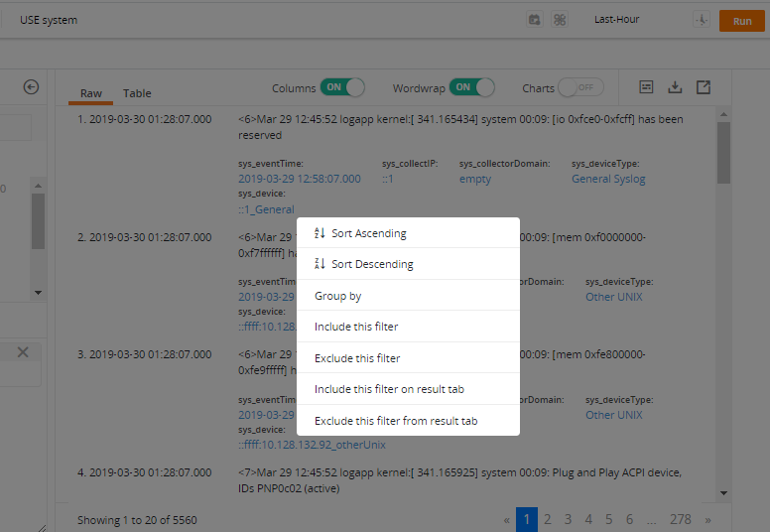The image size is (770, 532).
Task: Disable the Wordwrap toggle
Action: [x=472, y=87]
